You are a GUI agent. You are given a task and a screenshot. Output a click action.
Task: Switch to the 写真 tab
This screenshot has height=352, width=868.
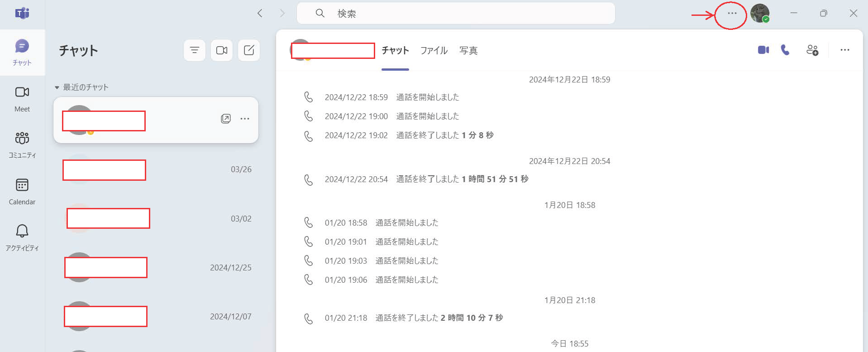pos(468,51)
